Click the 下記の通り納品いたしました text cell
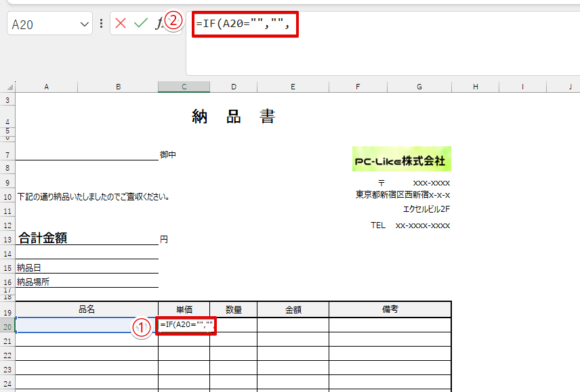This screenshot has width=580, height=392. click(x=94, y=196)
